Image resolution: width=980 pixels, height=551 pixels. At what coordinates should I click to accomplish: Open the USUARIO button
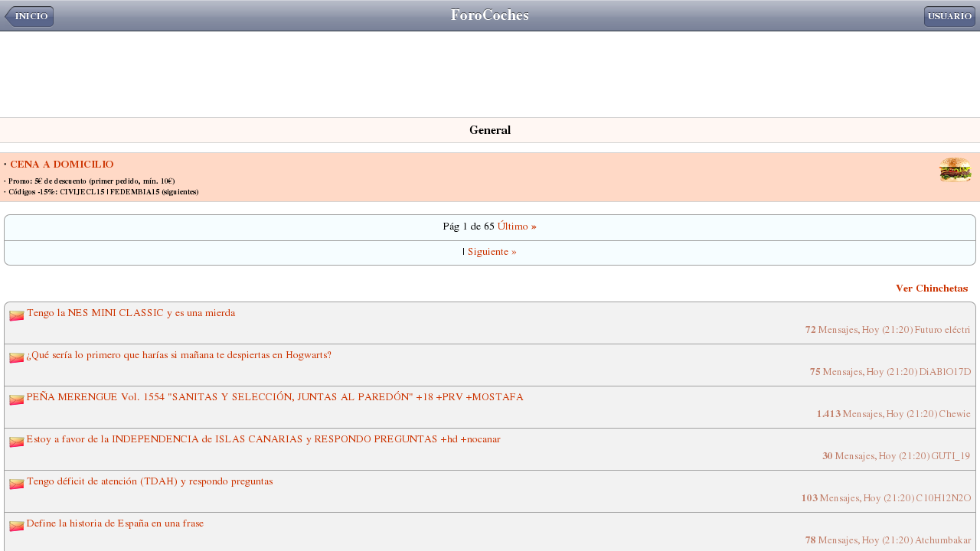point(949,16)
